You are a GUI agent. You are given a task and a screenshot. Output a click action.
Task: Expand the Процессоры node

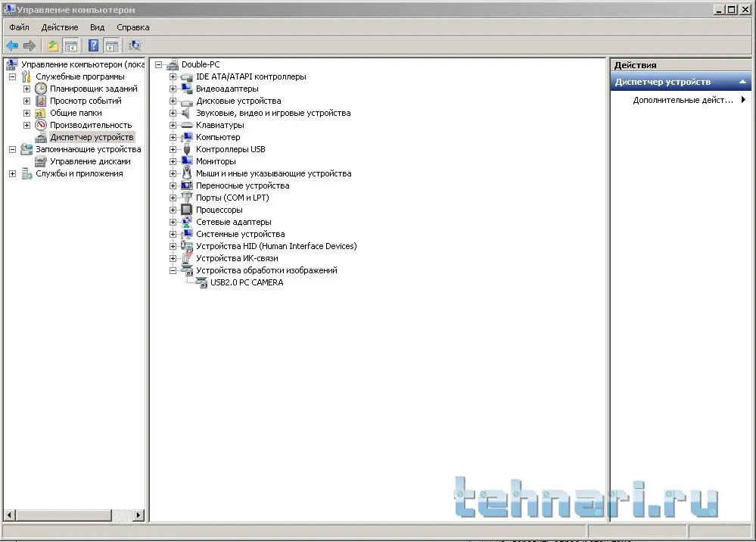[173, 210]
